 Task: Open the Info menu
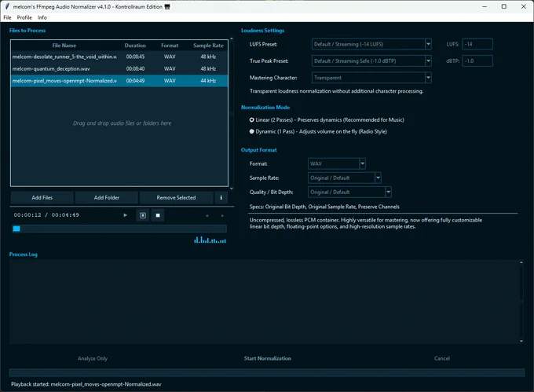pyautogui.click(x=42, y=17)
